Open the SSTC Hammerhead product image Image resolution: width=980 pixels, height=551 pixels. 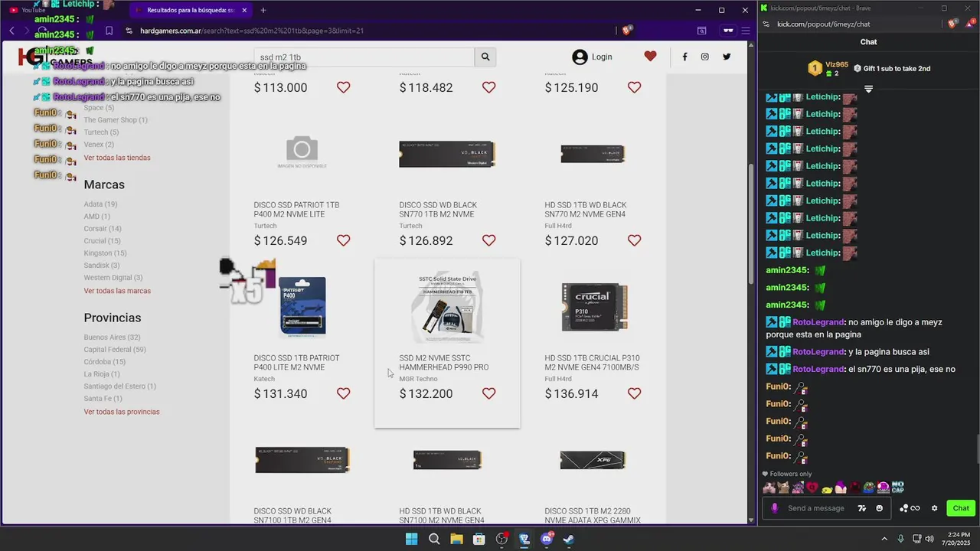click(447, 306)
